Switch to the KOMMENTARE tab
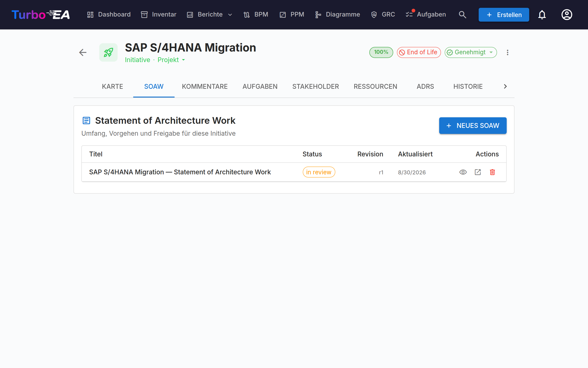The width and height of the screenshot is (588, 368). click(x=205, y=87)
